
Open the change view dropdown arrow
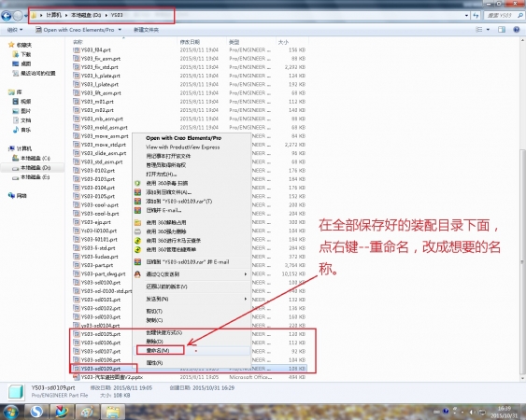click(x=488, y=30)
